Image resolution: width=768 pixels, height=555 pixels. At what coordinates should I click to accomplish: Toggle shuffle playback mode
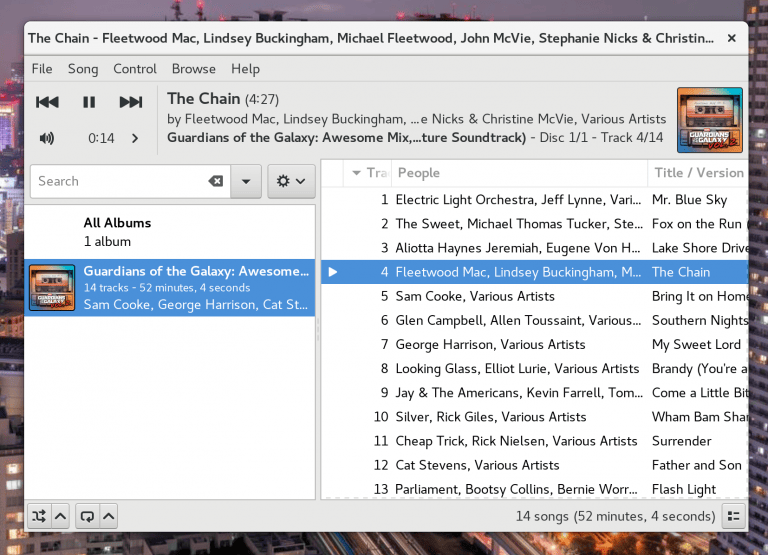(39, 516)
